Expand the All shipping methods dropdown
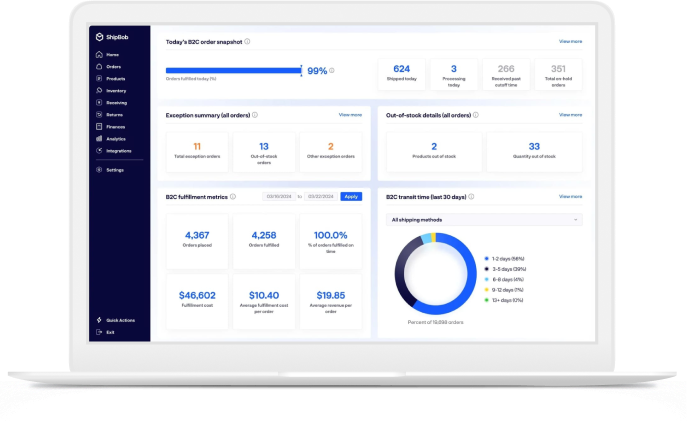 [484, 220]
